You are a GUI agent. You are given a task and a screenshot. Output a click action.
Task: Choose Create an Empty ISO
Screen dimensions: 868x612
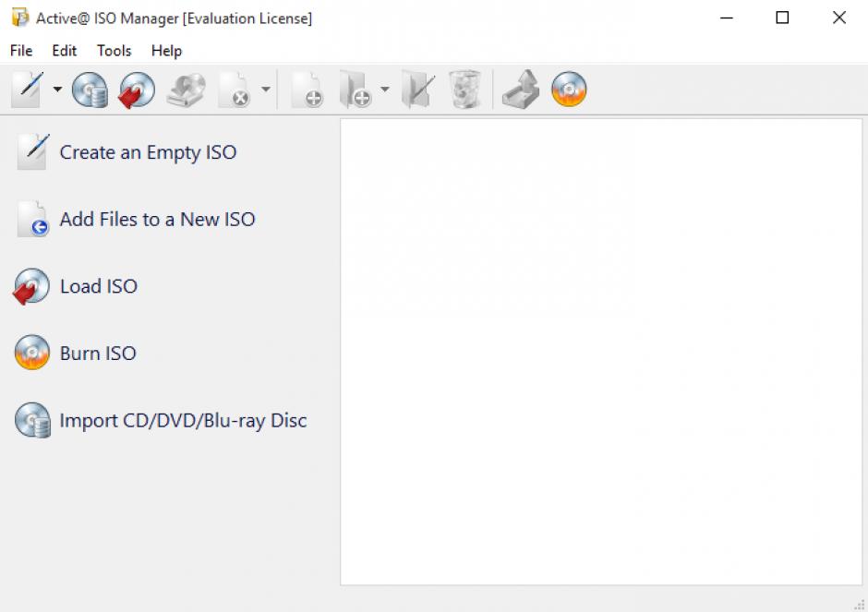(x=148, y=152)
